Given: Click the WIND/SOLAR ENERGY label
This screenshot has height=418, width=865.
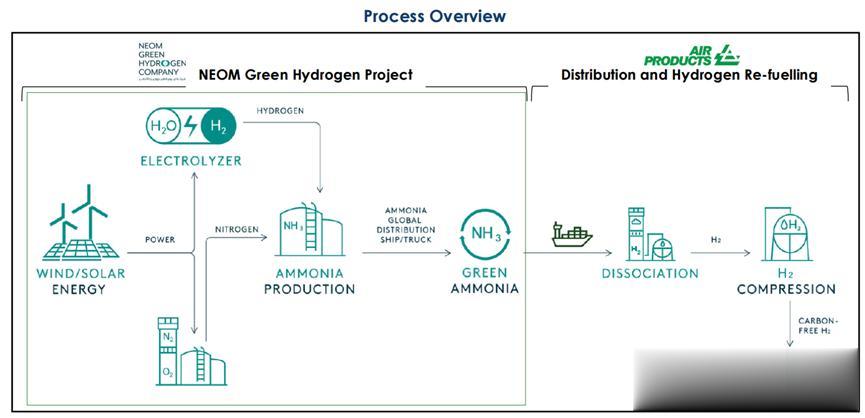Looking at the screenshot, I should (81, 281).
